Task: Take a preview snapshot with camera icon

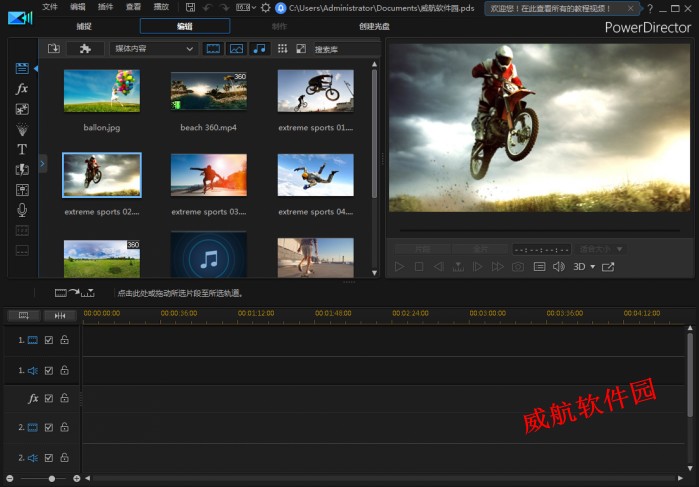Action: [518, 267]
